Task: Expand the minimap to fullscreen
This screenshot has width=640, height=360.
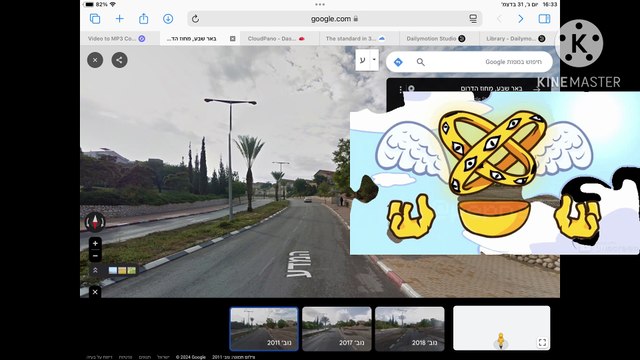Action: 542,342
